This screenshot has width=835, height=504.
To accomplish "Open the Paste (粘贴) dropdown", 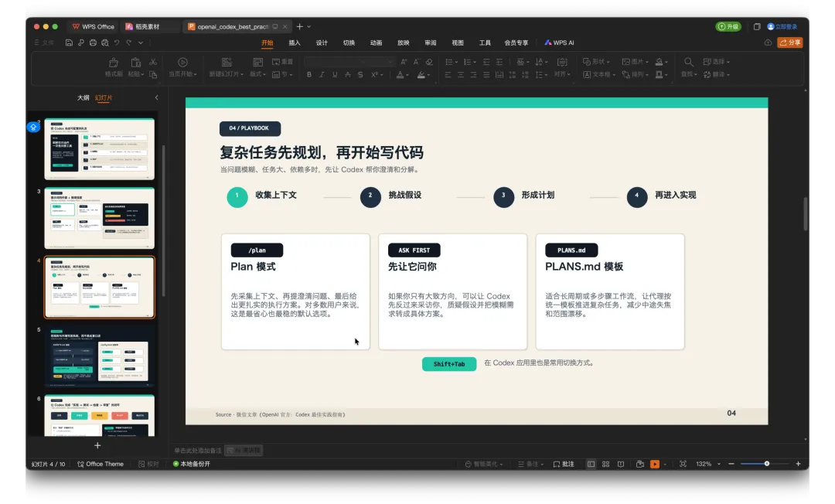I will tap(136, 74).
